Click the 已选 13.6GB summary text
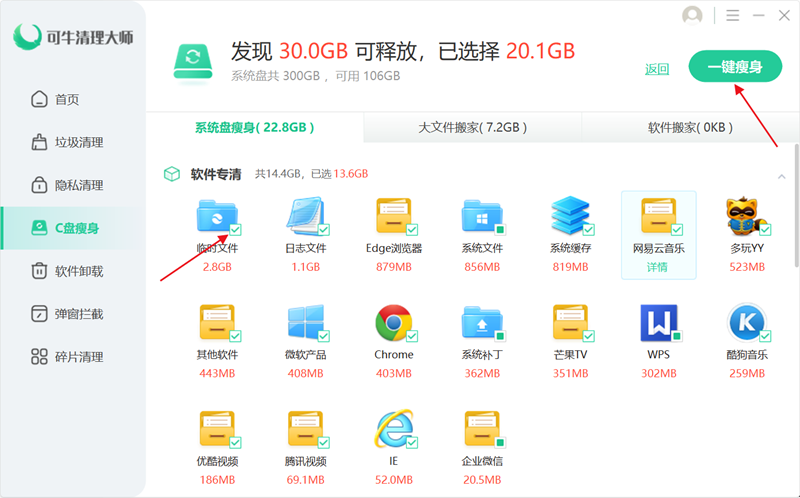Screen dimensions: 800x498 pos(340,174)
